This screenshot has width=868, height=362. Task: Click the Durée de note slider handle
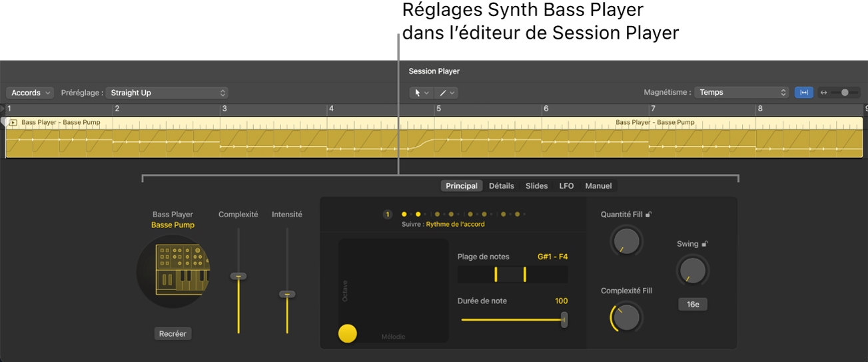[x=564, y=319]
